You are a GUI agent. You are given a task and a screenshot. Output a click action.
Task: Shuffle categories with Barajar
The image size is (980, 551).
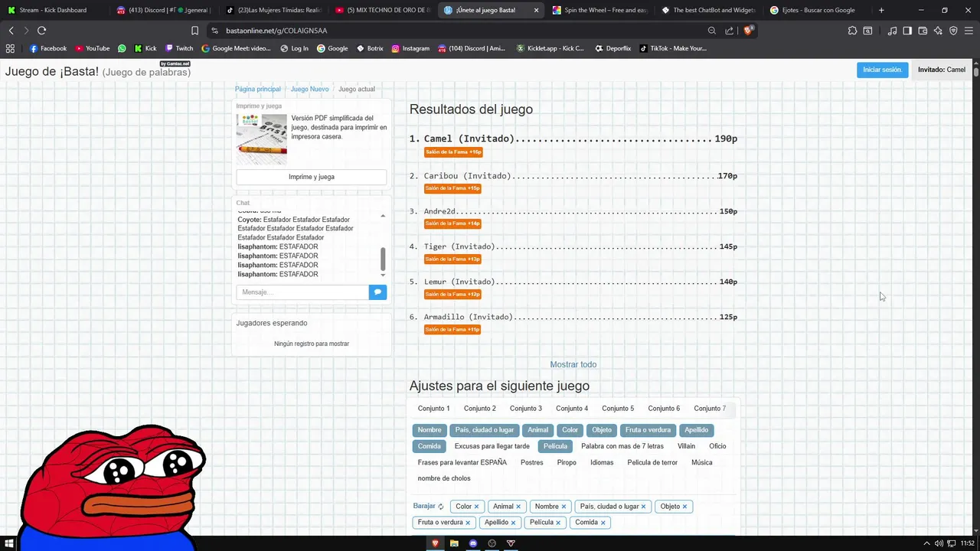click(x=428, y=506)
